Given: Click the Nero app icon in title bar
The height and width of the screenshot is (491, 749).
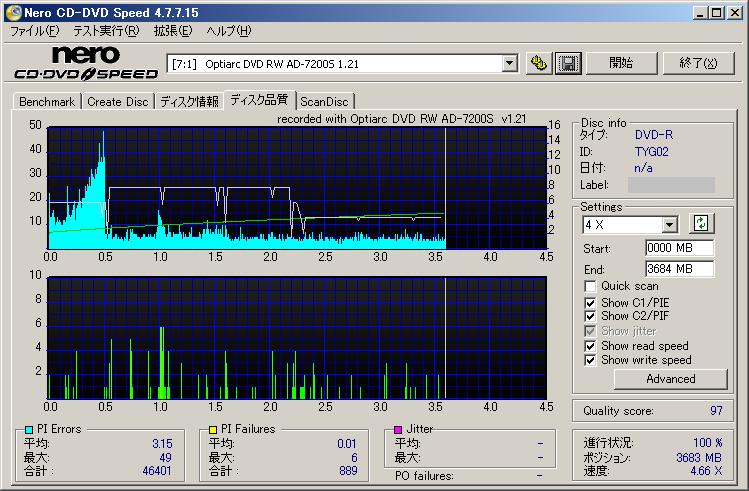Looking at the screenshot, I should (14, 12).
